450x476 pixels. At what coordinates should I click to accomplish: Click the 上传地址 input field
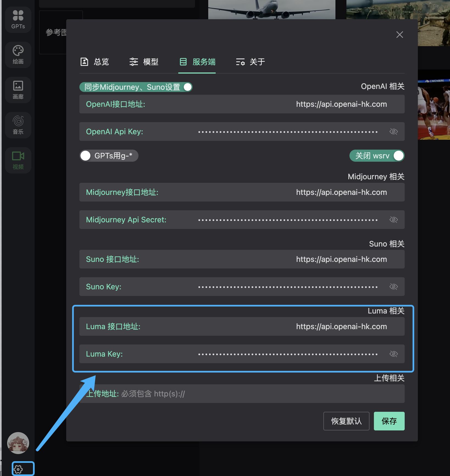coord(261,394)
